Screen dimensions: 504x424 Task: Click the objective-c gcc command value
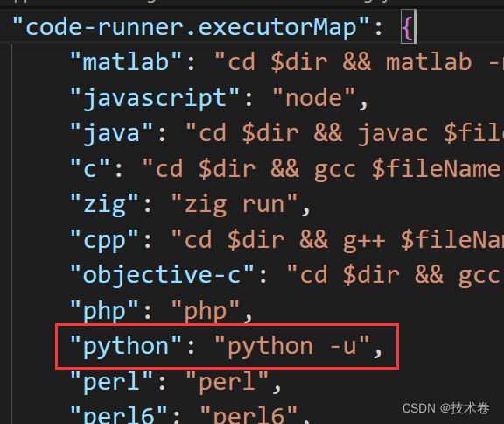pyautogui.click(x=395, y=275)
